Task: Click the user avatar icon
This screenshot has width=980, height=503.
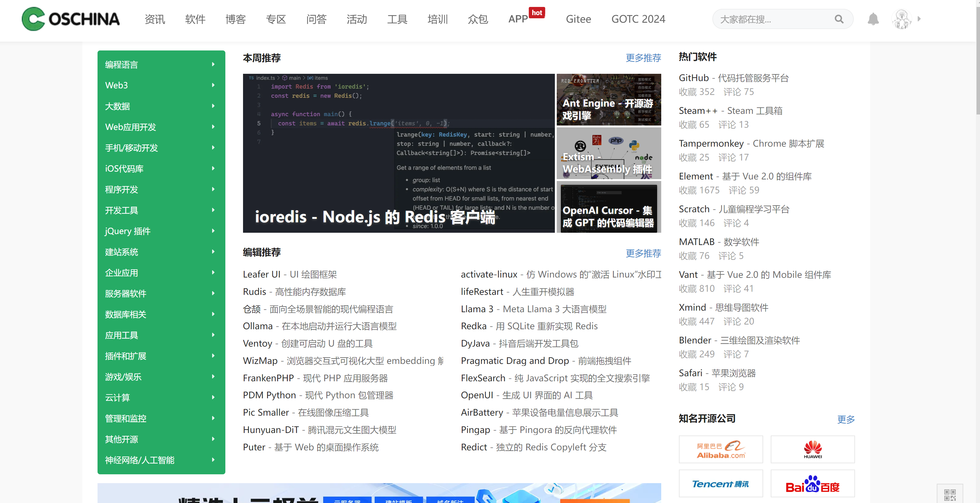Action: click(x=901, y=19)
